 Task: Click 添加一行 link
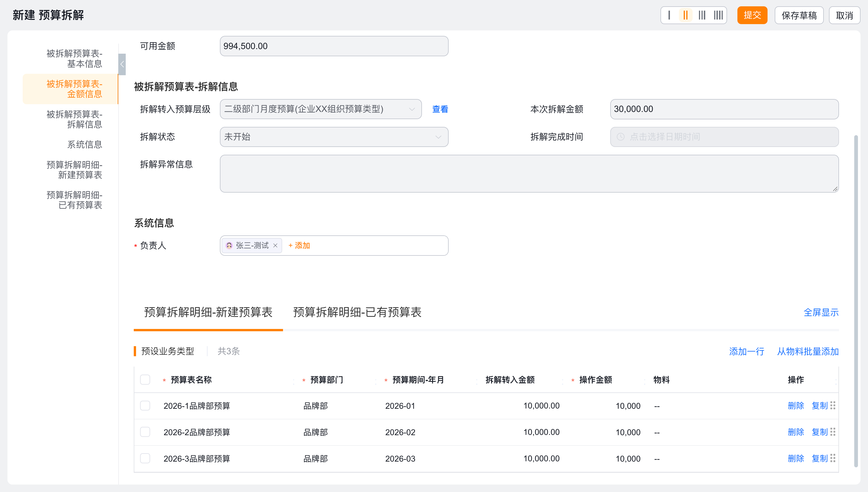point(747,351)
